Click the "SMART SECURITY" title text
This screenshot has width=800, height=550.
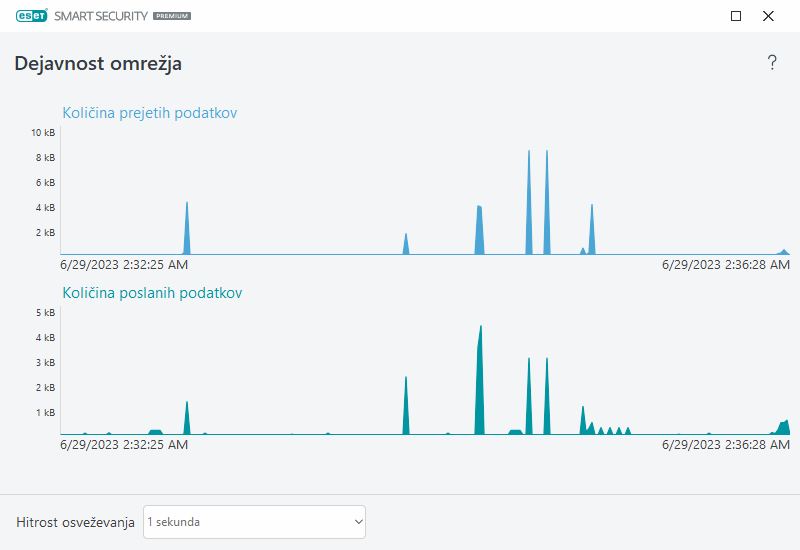(99, 17)
